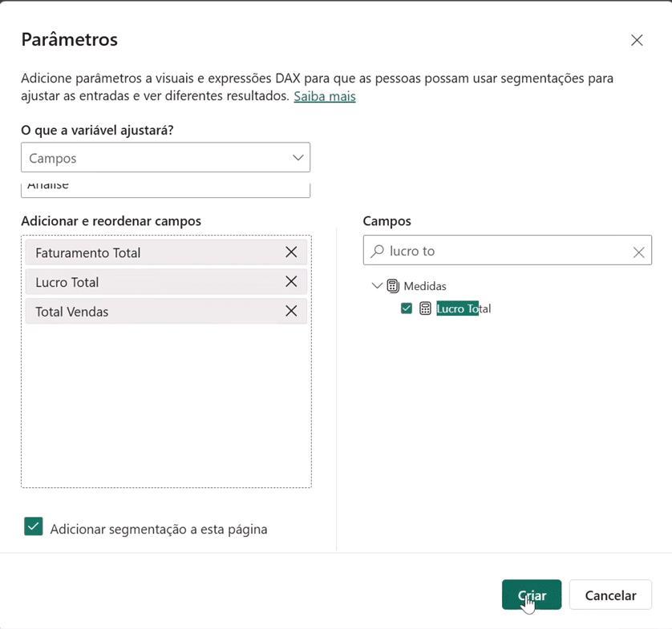Click the parameter name input field

click(x=165, y=190)
